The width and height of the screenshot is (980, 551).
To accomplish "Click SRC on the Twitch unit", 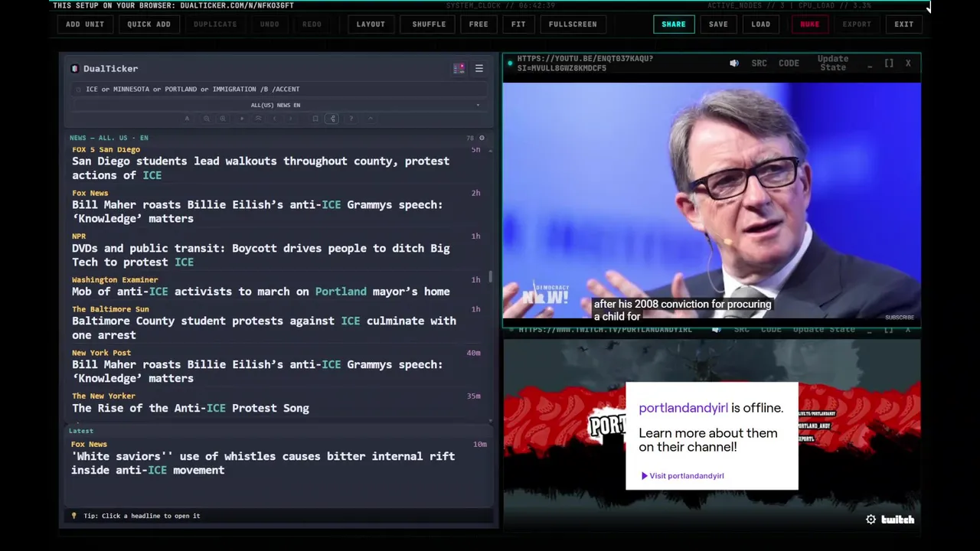I will pyautogui.click(x=742, y=329).
